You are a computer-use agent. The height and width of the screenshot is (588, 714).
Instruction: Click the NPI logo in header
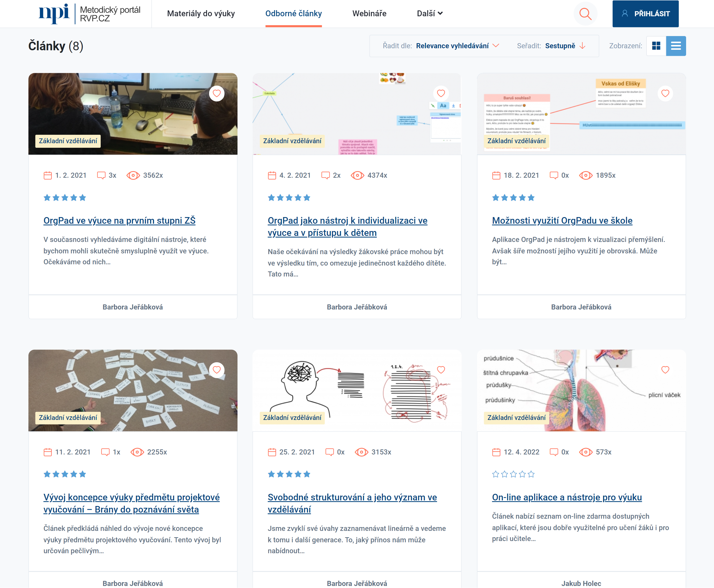(54, 13)
